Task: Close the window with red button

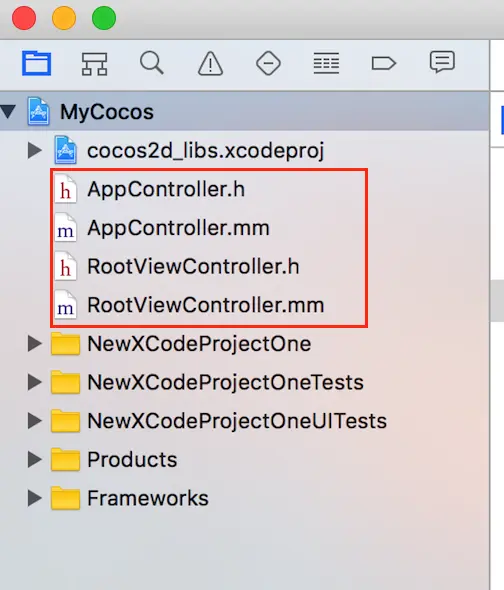Action: (24, 18)
